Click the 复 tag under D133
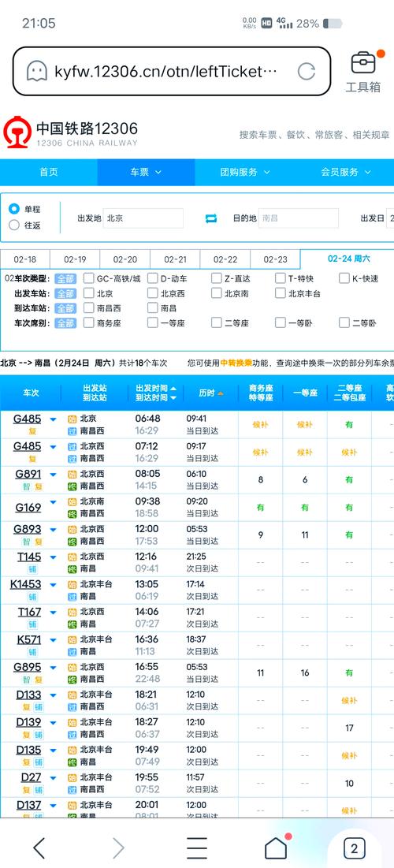 click(x=26, y=707)
